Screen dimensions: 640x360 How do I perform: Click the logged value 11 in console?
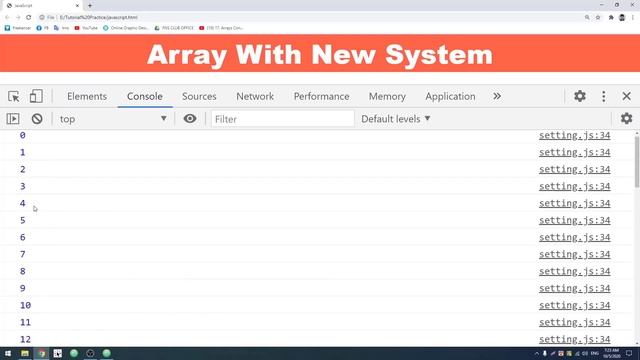coord(25,322)
